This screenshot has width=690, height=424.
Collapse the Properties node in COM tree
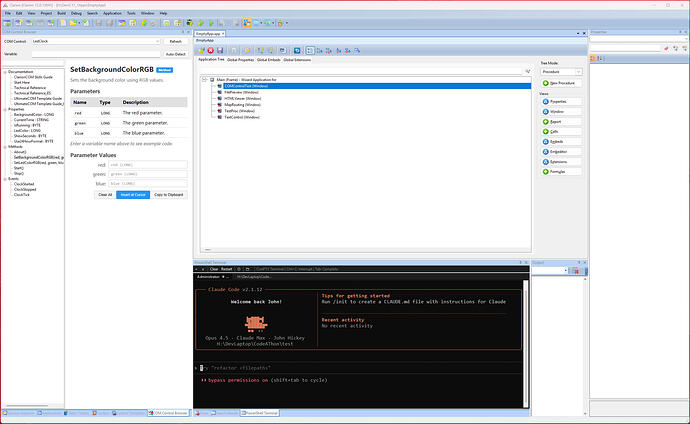pos(4,109)
